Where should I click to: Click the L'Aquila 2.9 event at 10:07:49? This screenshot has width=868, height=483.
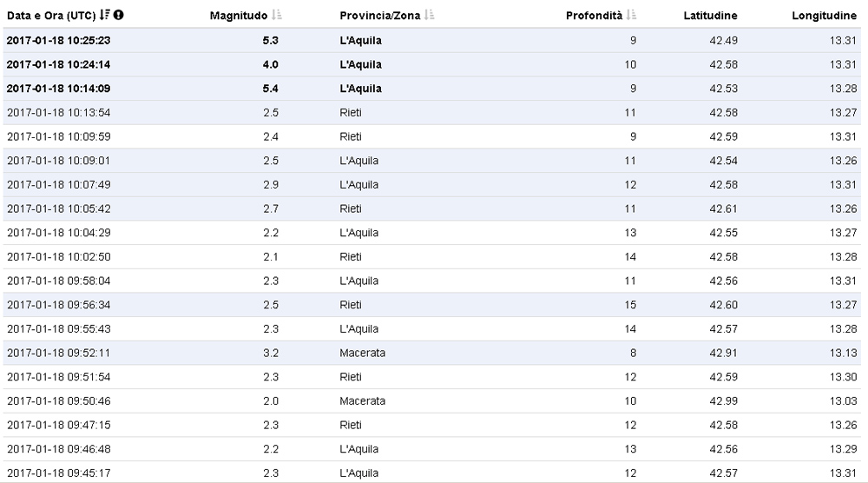coord(431,185)
